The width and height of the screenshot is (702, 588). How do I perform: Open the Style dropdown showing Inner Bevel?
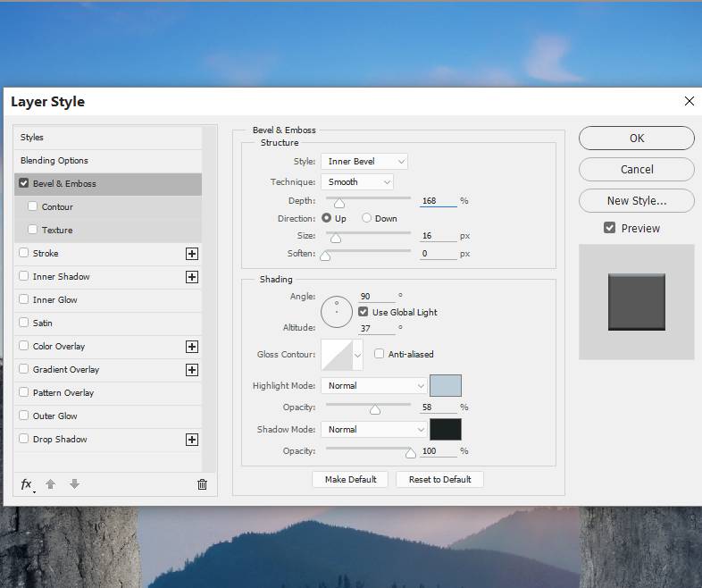tap(364, 161)
